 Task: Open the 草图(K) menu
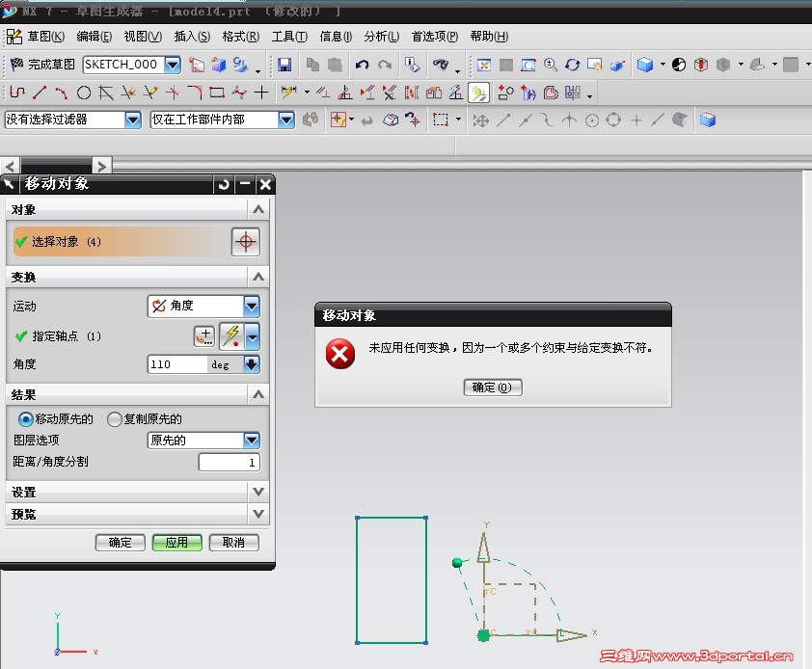point(45,37)
